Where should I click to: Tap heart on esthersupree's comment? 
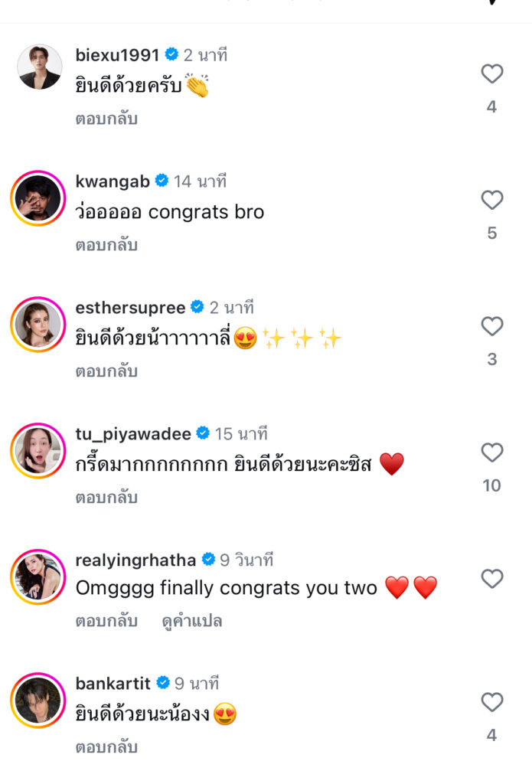[491, 327]
